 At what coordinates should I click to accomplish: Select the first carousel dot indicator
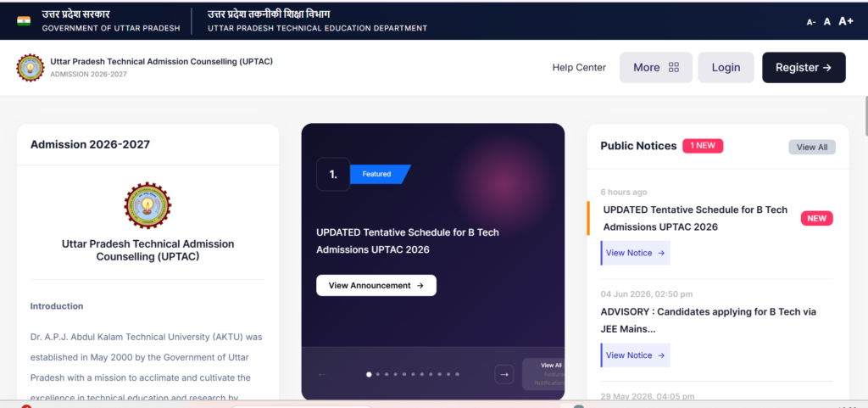[369, 374]
